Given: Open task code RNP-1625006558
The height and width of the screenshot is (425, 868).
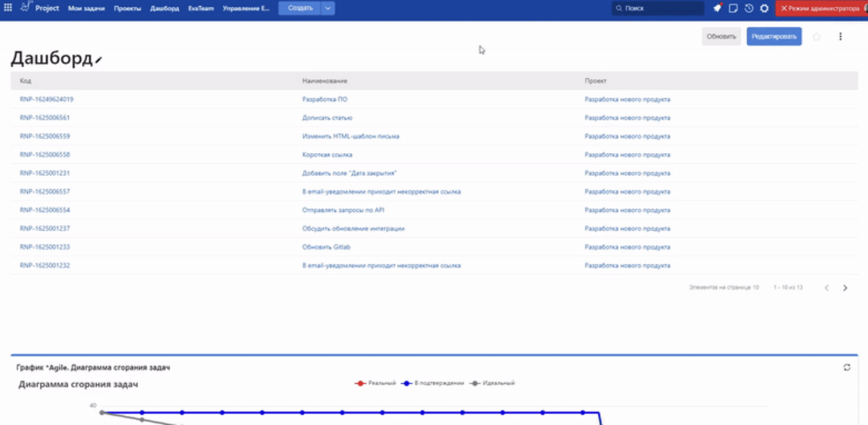Looking at the screenshot, I should pos(45,155).
